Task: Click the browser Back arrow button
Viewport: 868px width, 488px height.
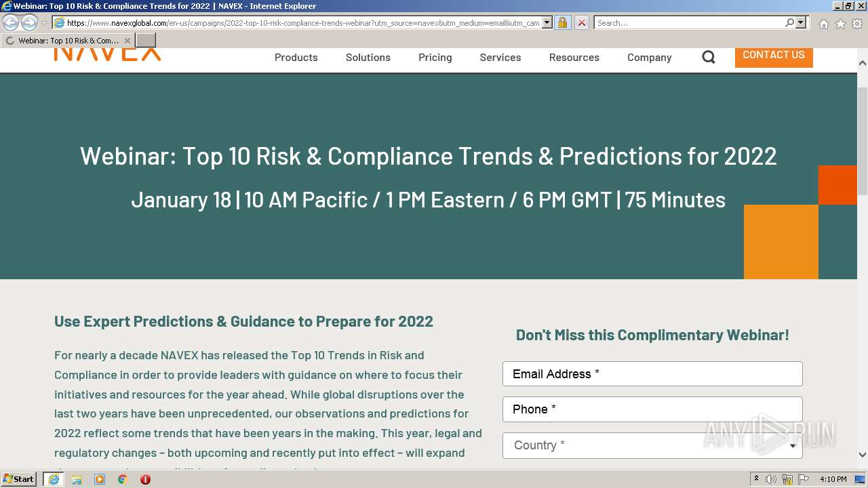Action: [x=11, y=23]
